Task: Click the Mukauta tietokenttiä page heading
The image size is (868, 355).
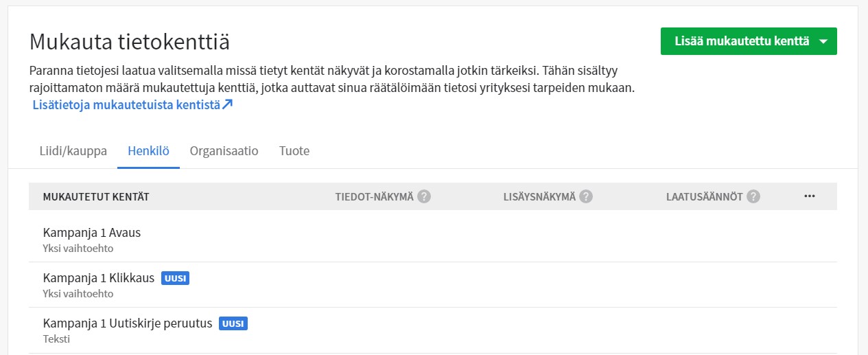Action: (130, 42)
